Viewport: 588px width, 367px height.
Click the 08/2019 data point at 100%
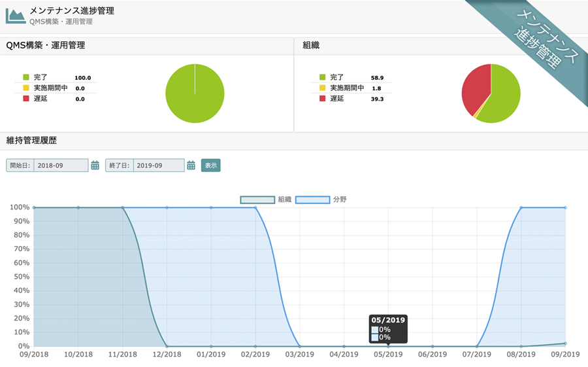tap(521, 207)
